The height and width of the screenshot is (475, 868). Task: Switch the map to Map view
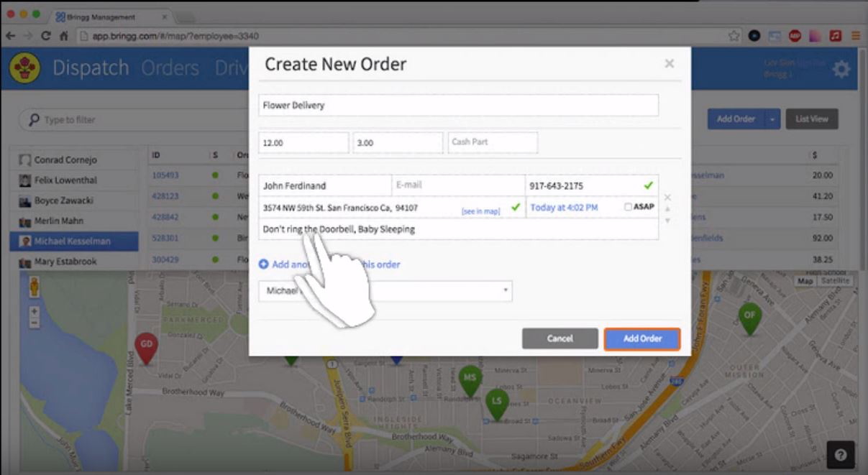[805, 281]
